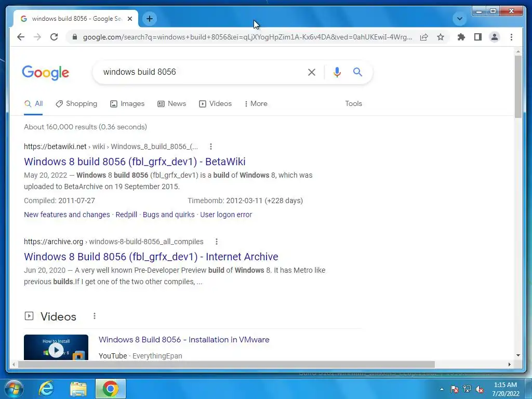Open the Extensions puzzle icon

tap(461, 37)
